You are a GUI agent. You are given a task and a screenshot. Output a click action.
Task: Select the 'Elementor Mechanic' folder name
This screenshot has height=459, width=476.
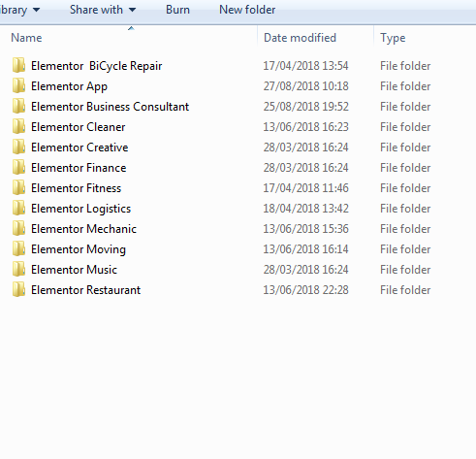pos(83,229)
